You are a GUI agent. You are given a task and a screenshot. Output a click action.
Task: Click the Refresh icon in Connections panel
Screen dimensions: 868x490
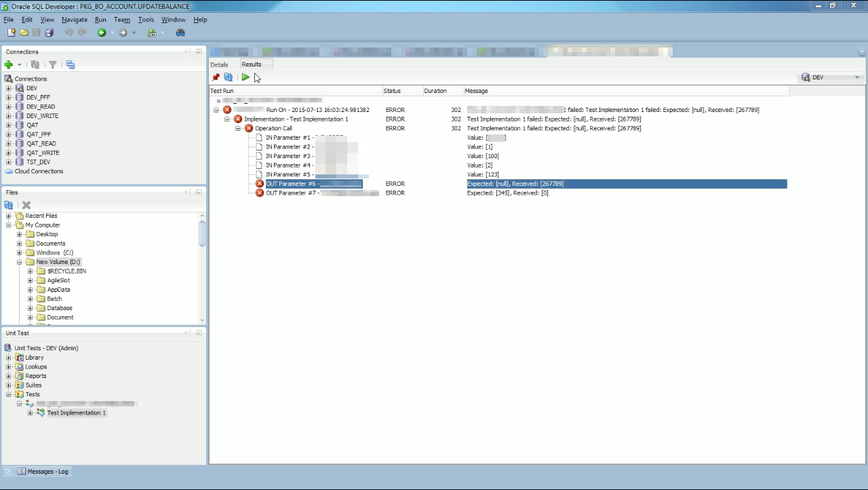[35, 64]
